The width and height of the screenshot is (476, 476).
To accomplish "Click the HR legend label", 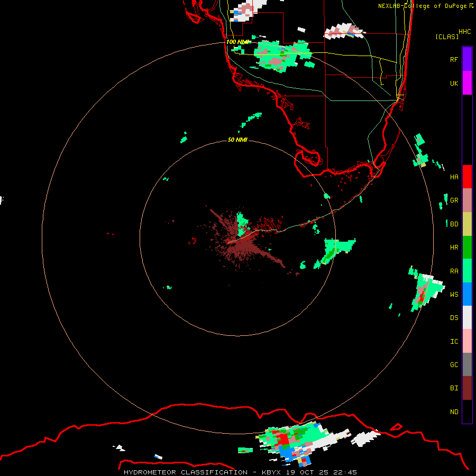I will pyautogui.click(x=454, y=248).
